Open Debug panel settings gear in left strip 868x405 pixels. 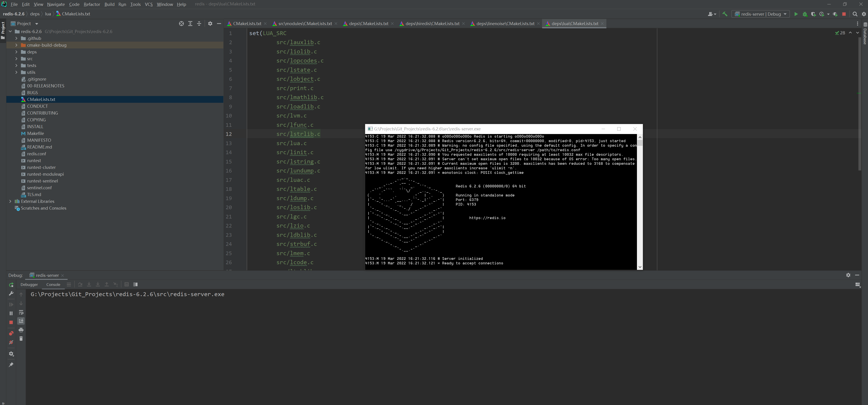point(11,354)
